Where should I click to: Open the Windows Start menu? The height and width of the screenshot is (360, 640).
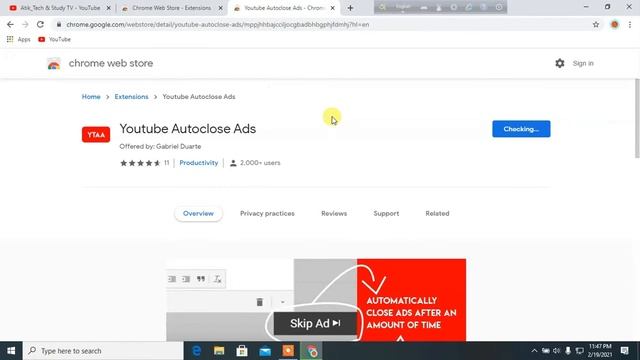[11, 351]
